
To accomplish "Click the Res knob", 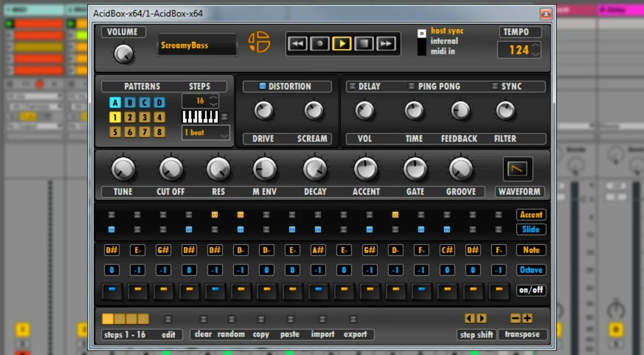I will point(218,169).
